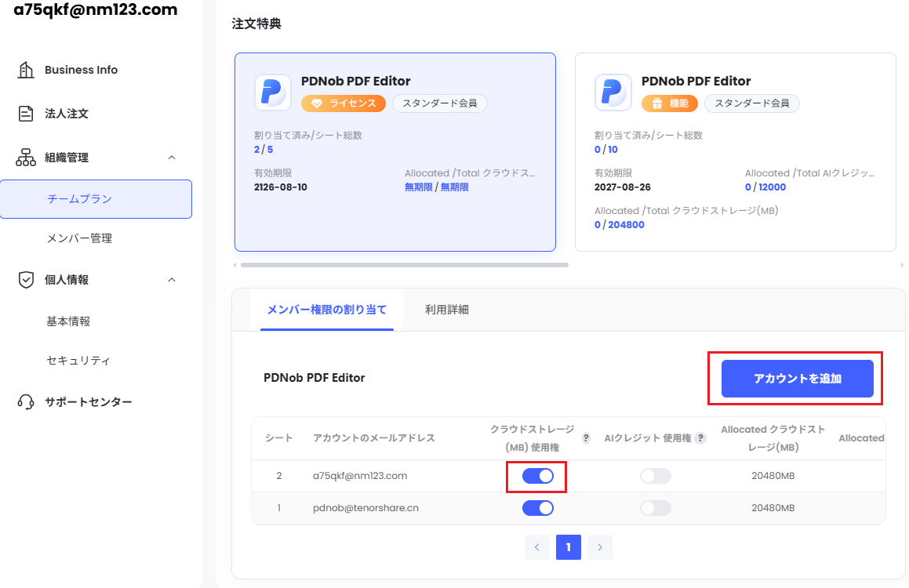Open Business Info in sidebar

[81, 70]
